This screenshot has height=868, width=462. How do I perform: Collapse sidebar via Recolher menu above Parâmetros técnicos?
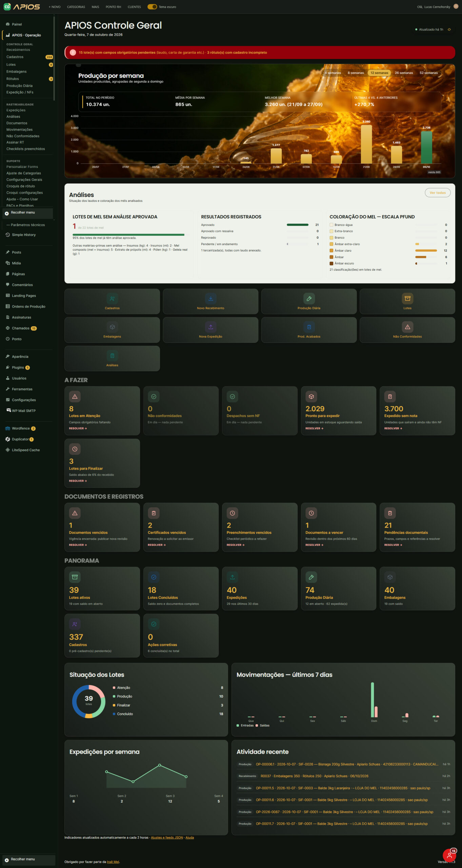[x=28, y=213]
